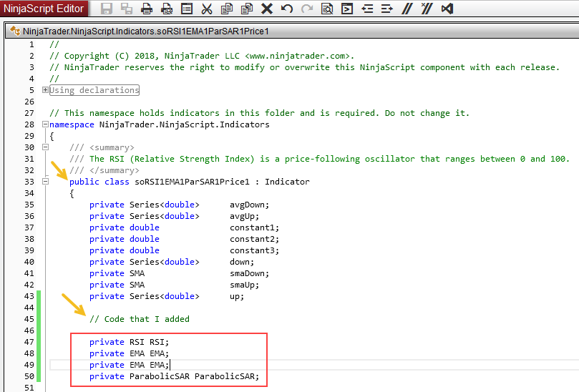The image size is (579, 392).
Task: Click 'namespace' keyword on line 28
Action: (x=72, y=124)
